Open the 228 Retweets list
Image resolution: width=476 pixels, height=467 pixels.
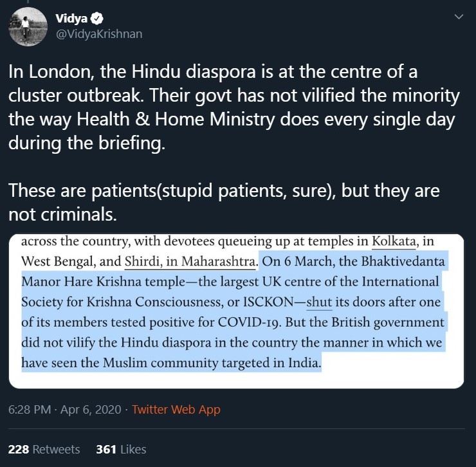(x=44, y=449)
